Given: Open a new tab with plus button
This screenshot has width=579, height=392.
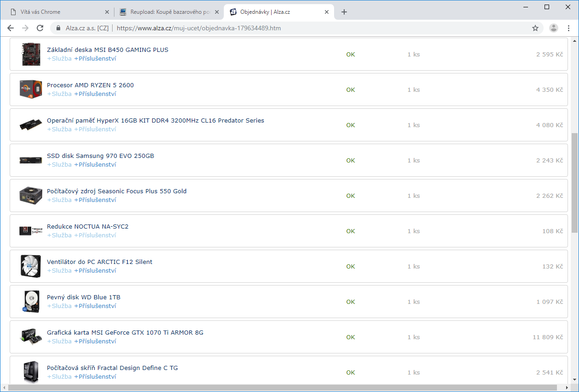Looking at the screenshot, I should click(344, 12).
